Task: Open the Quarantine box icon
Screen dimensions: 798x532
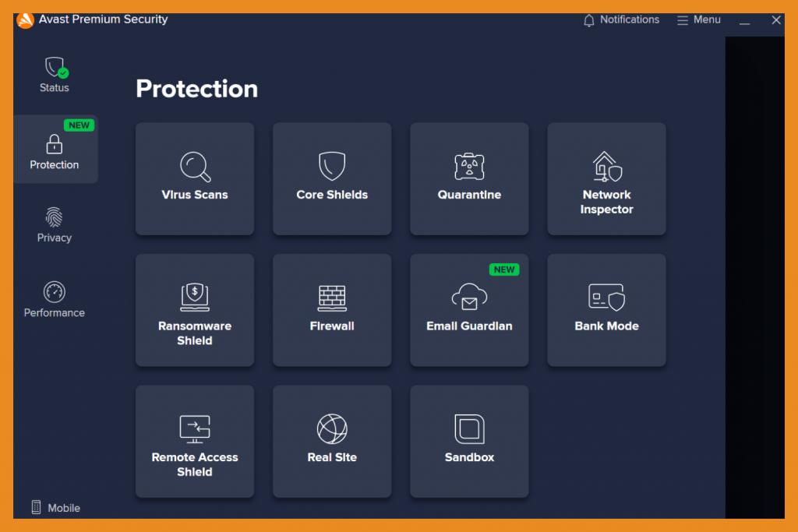Action: click(469, 165)
